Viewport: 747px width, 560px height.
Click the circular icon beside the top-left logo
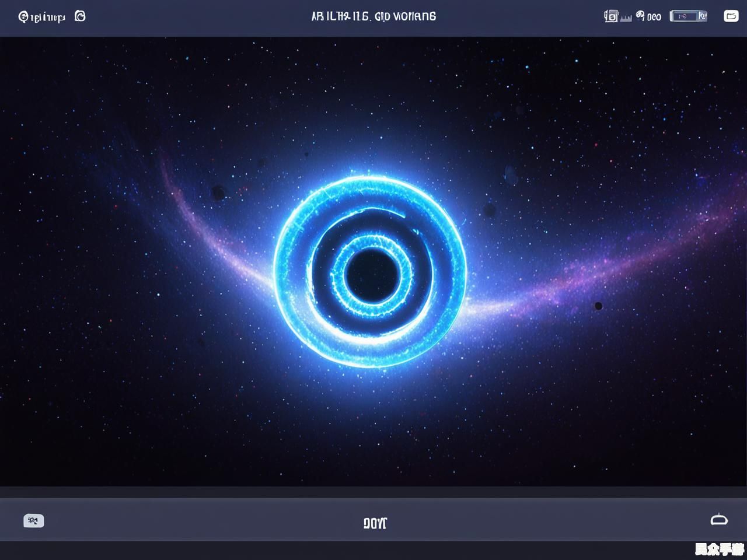click(x=80, y=16)
